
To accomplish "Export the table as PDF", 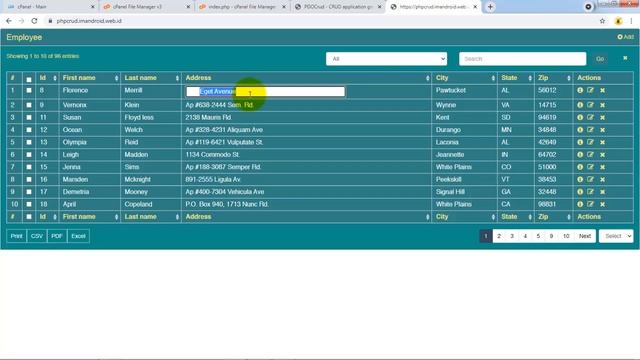I will point(57,236).
